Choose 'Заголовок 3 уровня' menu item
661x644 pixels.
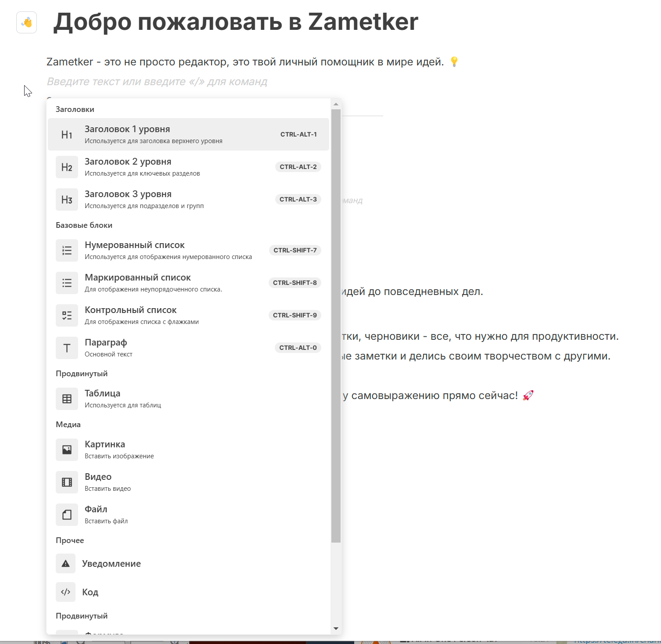coord(188,199)
